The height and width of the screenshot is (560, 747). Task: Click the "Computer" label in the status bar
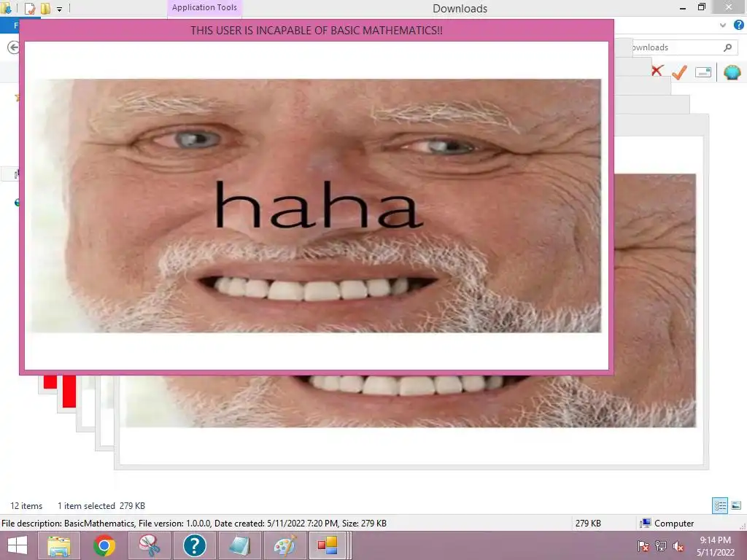[674, 524]
